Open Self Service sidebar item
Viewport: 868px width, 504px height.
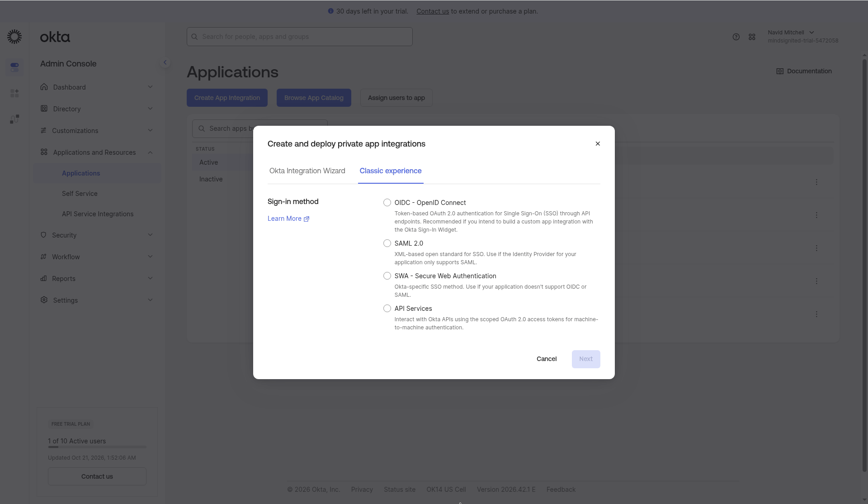[x=80, y=194]
